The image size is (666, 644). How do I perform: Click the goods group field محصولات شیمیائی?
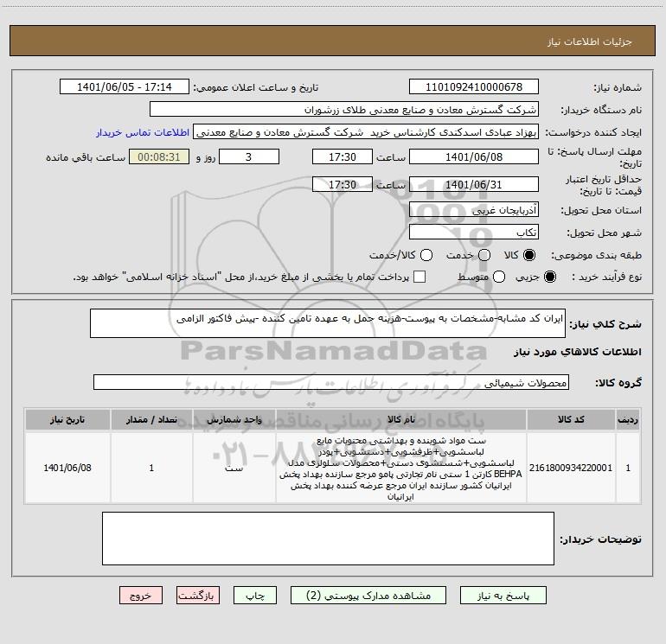tap(331, 382)
